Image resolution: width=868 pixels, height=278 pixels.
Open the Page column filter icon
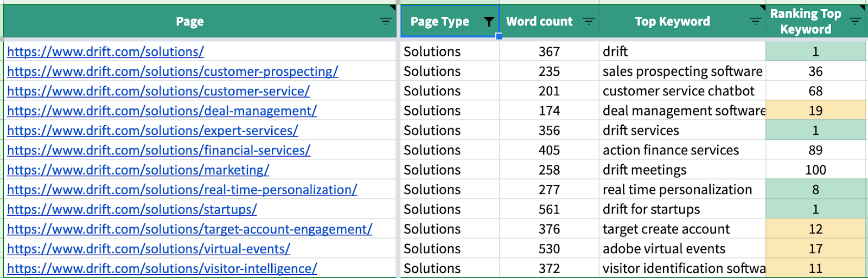coord(385,22)
